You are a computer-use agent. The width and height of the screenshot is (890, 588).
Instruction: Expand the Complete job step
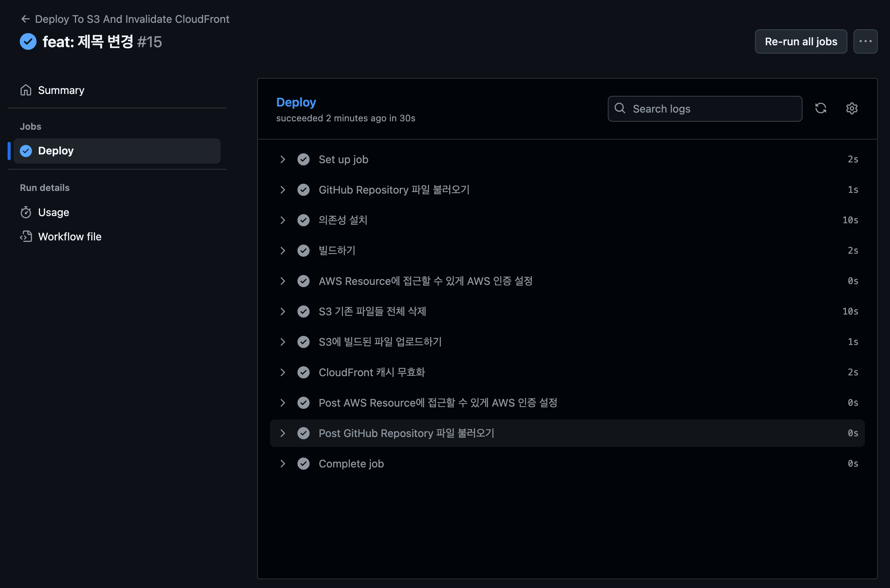(x=283, y=464)
